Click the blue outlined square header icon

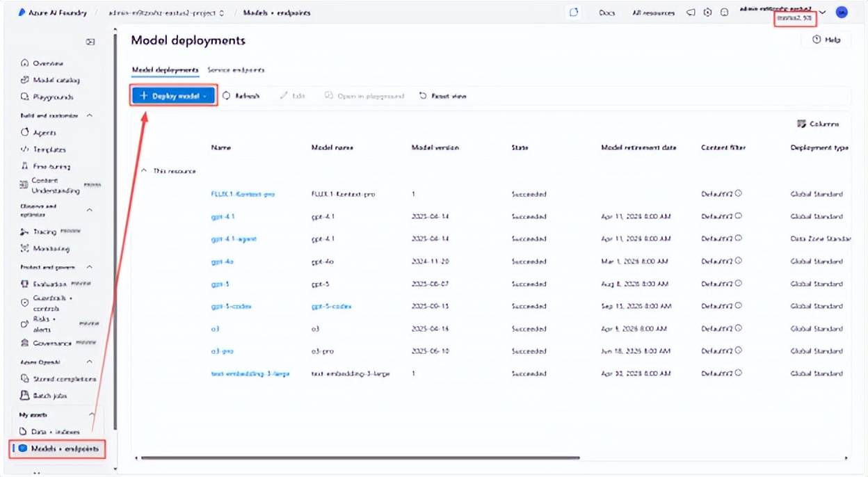pyautogui.click(x=574, y=13)
